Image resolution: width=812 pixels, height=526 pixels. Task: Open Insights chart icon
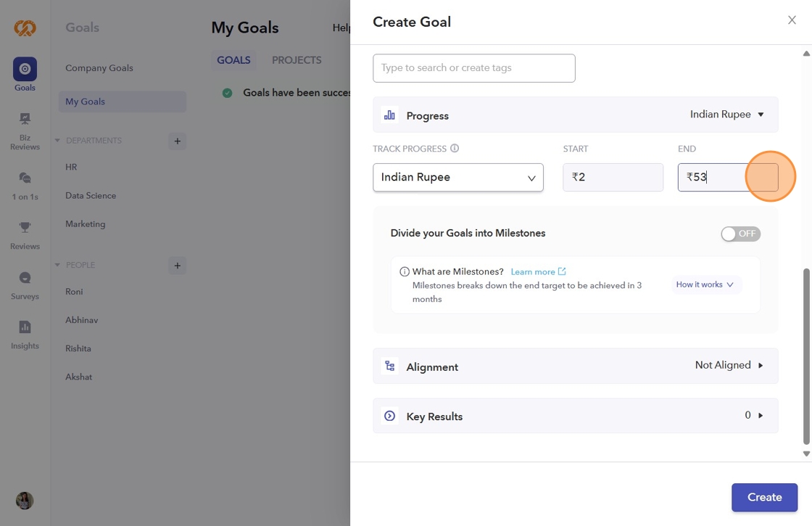25,327
